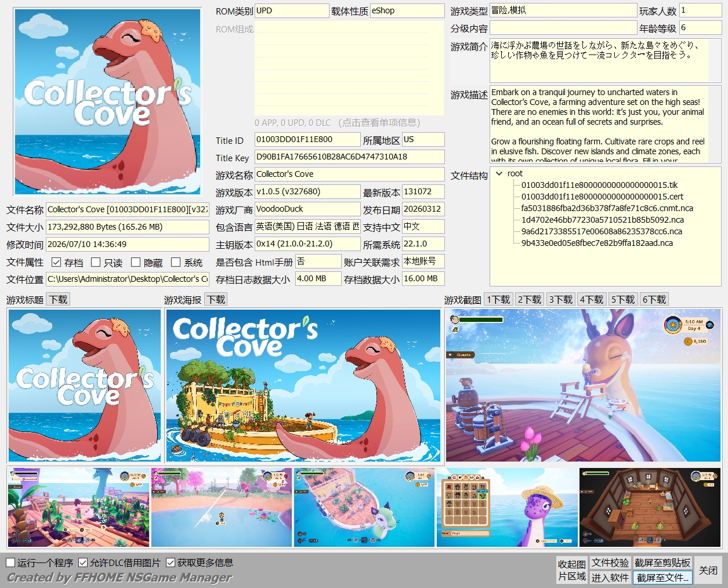Open the wide 游戏海报 poster image

click(x=303, y=386)
